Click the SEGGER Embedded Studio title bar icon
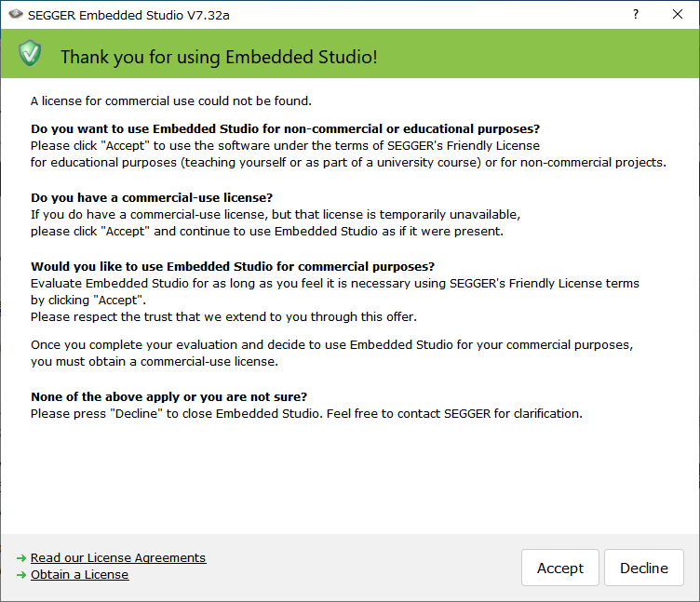700x602 pixels. tap(16, 14)
